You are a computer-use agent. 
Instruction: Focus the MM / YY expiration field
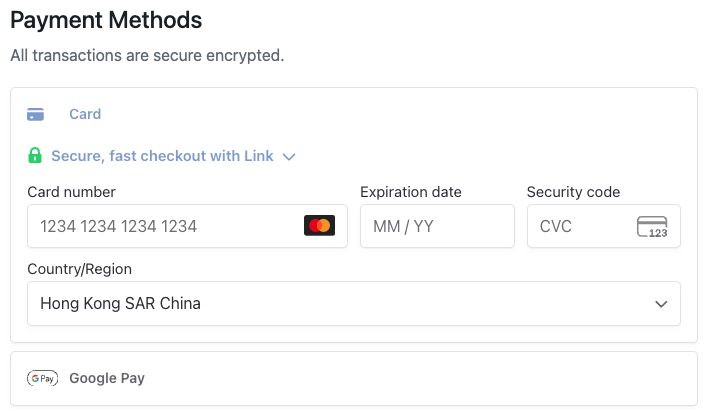(x=437, y=226)
